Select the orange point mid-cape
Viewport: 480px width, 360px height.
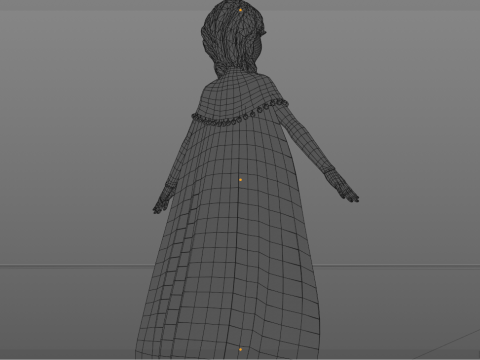(x=241, y=180)
